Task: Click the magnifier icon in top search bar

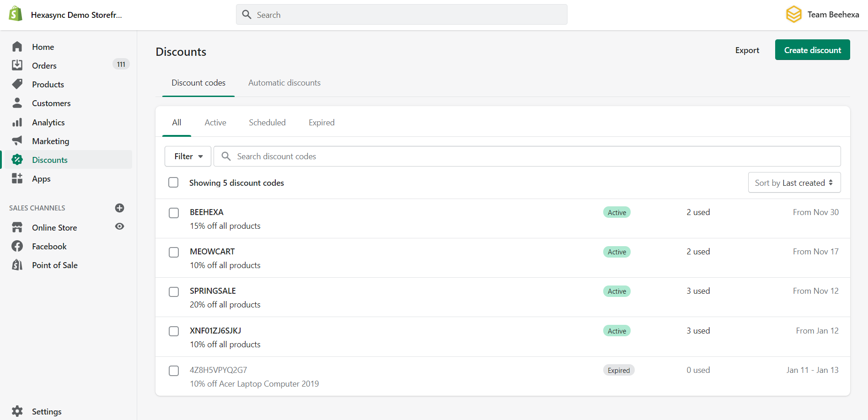Action: click(x=247, y=15)
